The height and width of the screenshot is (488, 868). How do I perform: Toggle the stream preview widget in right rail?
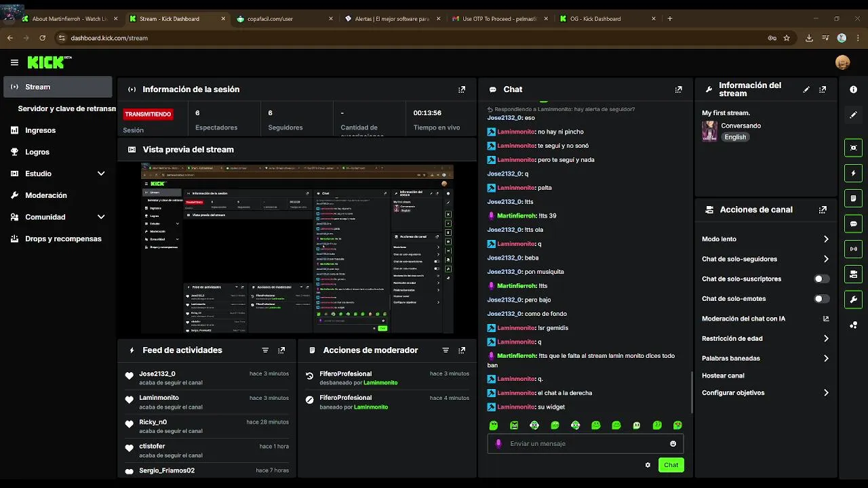pos(853,148)
